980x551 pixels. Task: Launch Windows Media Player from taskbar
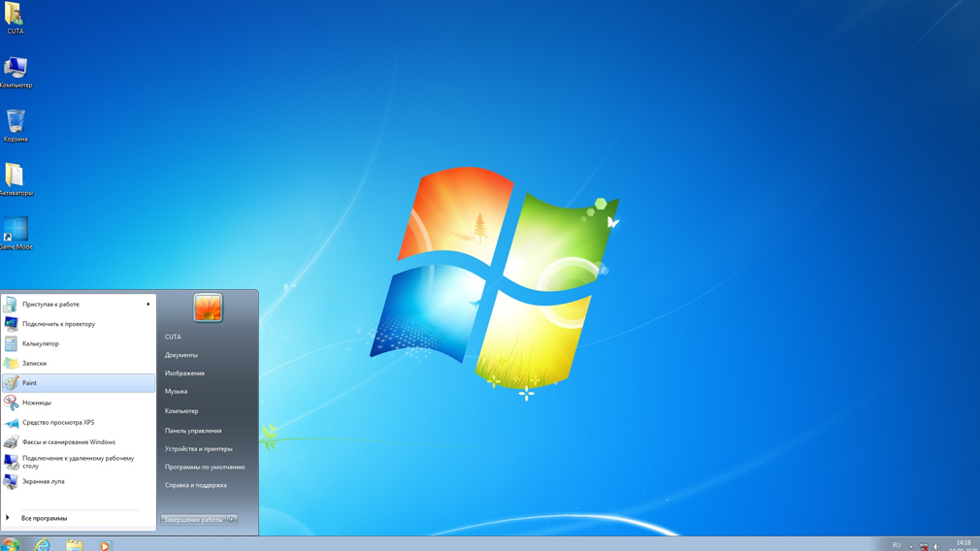pyautogui.click(x=105, y=545)
